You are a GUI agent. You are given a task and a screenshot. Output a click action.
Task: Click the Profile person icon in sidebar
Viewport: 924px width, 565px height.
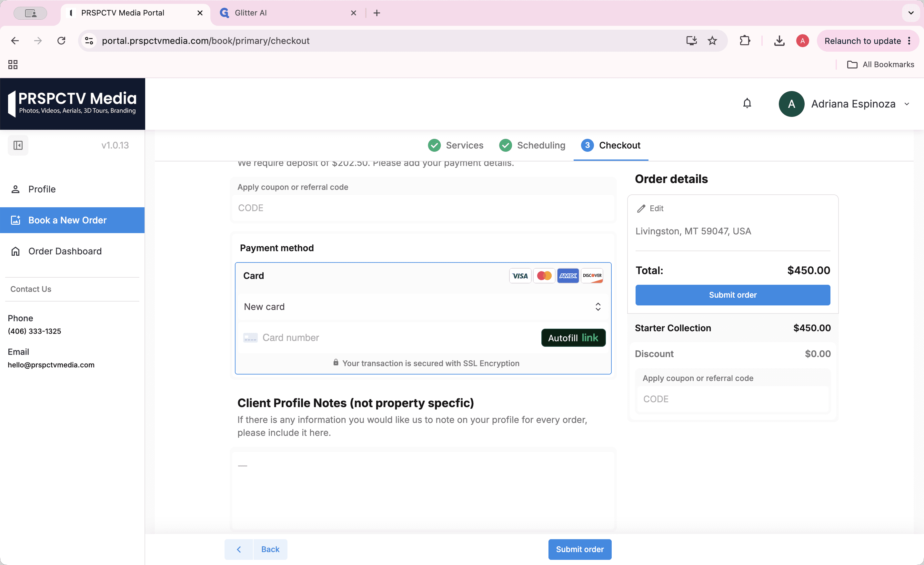[x=15, y=189]
